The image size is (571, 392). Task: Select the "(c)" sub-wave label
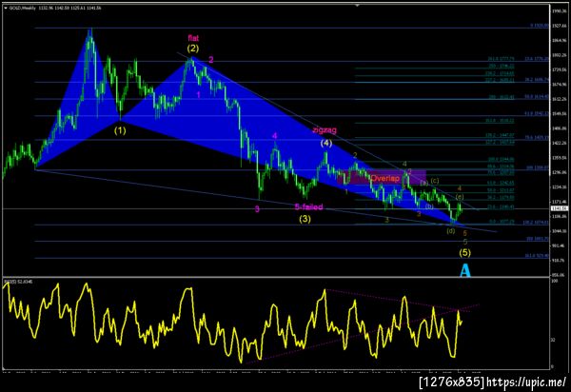[x=435, y=181]
